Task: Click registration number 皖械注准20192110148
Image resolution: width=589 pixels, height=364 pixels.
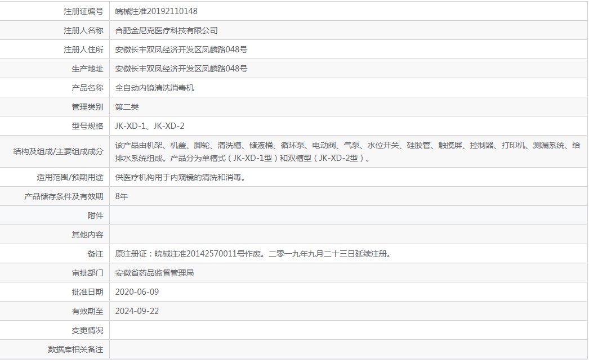Action: tap(156, 11)
